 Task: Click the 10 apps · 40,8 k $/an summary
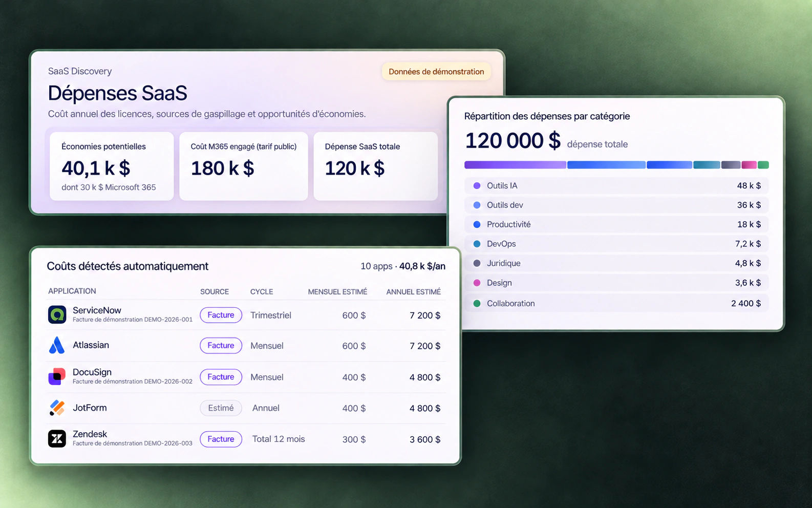click(403, 266)
